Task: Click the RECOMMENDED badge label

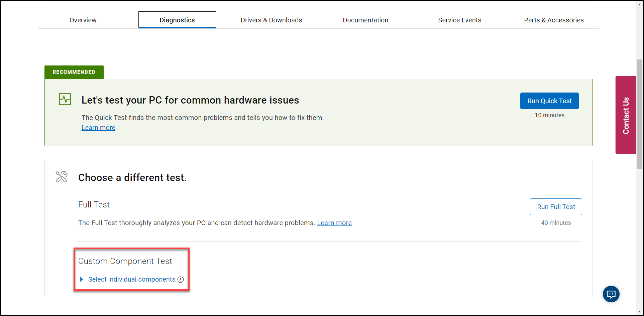Action: click(74, 72)
